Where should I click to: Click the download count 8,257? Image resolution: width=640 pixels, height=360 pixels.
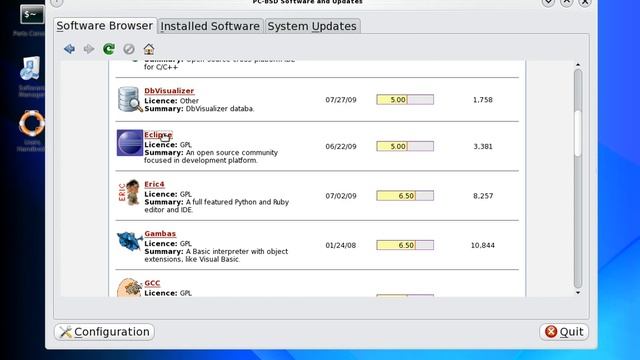coord(483,196)
